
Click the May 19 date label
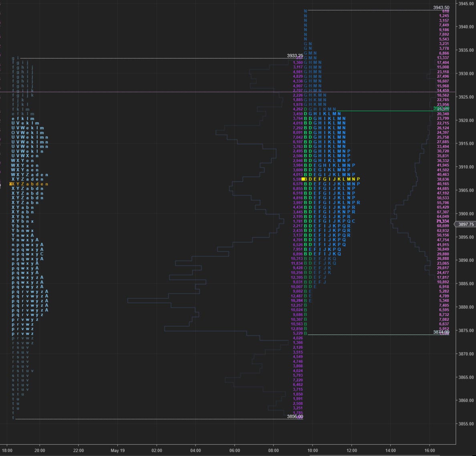click(117, 450)
